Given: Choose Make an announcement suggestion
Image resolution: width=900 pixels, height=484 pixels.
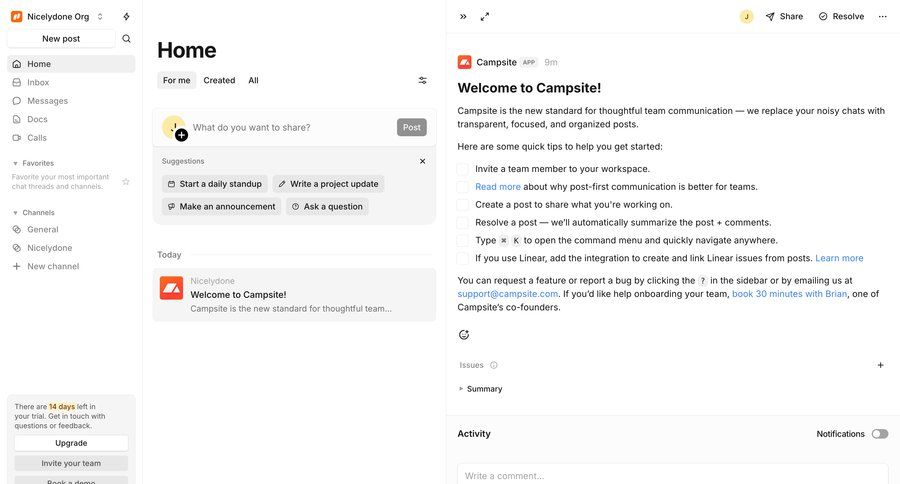Looking at the screenshot, I should pos(222,206).
